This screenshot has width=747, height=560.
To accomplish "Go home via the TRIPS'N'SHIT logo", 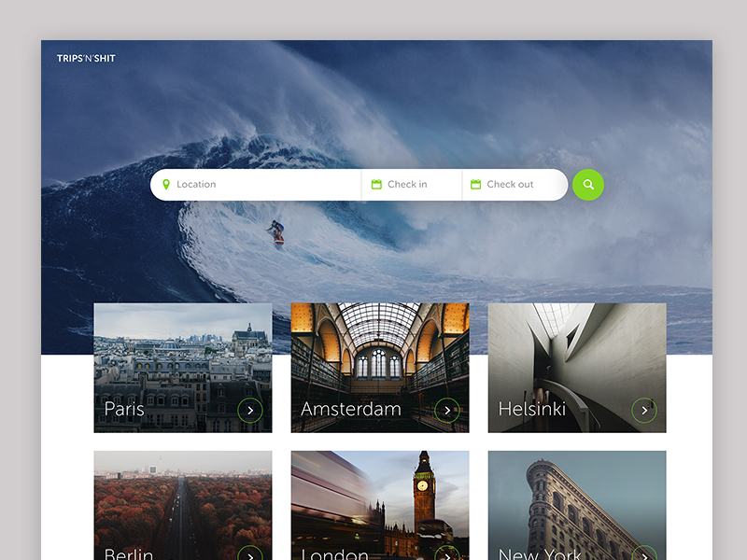I will click(86, 59).
